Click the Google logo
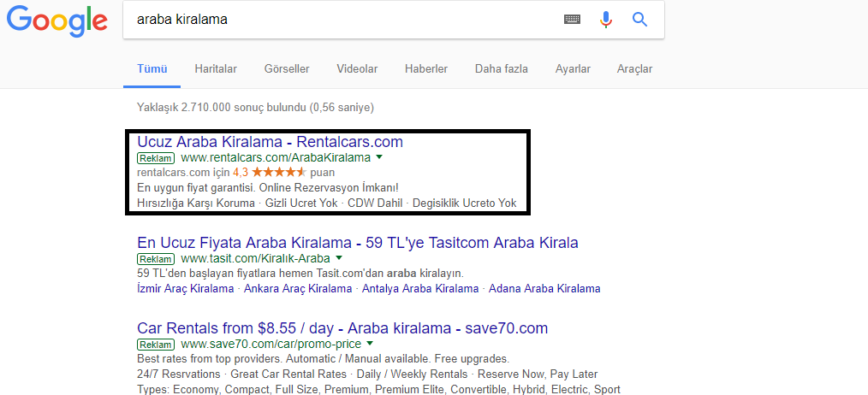The width and height of the screenshot is (868, 395). [x=57, y=21]
